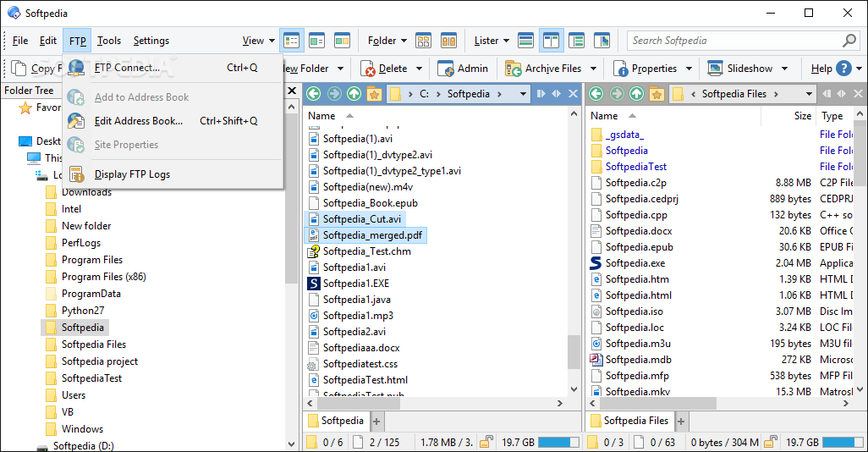Select Softpedia.exe in right list
The image size is (868, 452).
pyautogui.click(x=635, y=263)
